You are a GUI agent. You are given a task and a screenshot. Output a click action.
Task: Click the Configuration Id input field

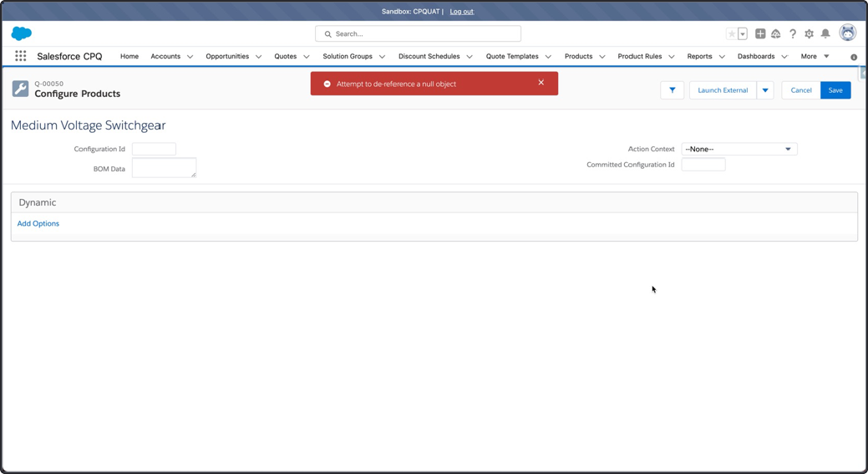tap(154, 149)
